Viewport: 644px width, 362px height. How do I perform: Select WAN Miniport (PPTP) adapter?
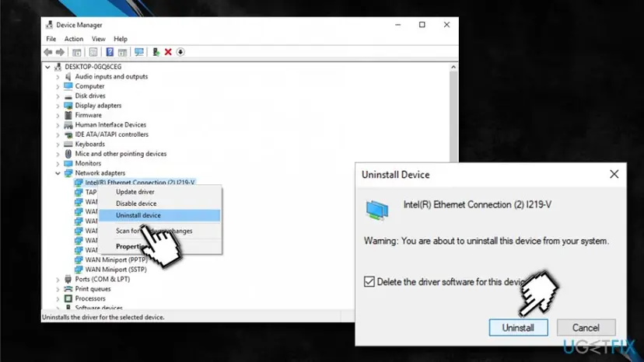[x=116, y=259]
